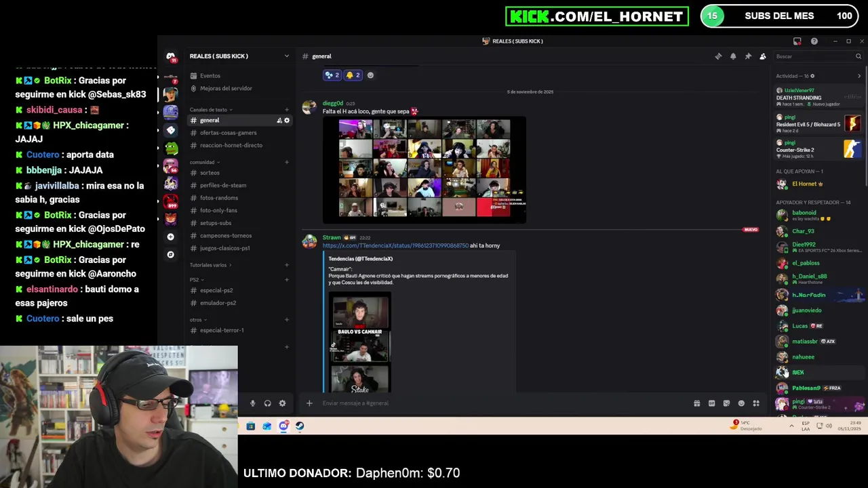Collapse comunidad category
This screenshot has width=868, height=488.
[204, 163]
